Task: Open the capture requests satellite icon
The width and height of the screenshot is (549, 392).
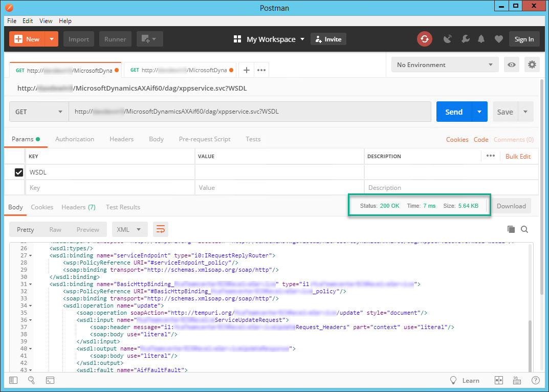Action: [448, 39]
